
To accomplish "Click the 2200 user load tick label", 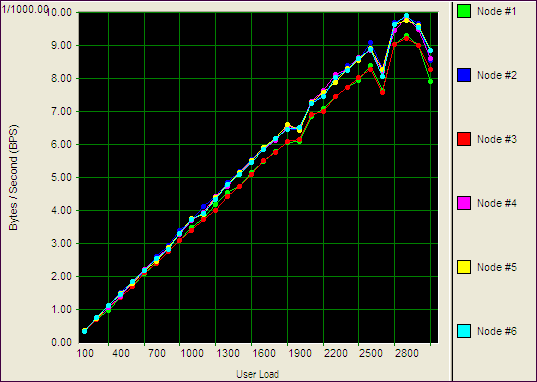I will (336, 353).
